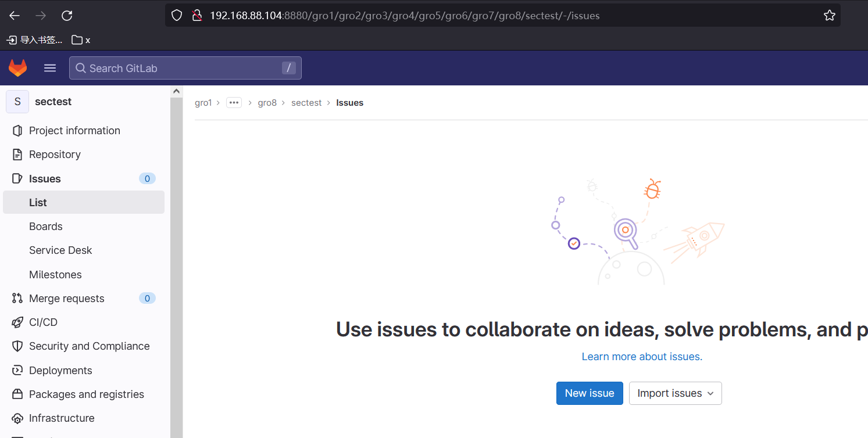Viewport: 868px width, 438px height.
Task: Click the sectest project name in sidebar
Action: click(x=53, y=102)
